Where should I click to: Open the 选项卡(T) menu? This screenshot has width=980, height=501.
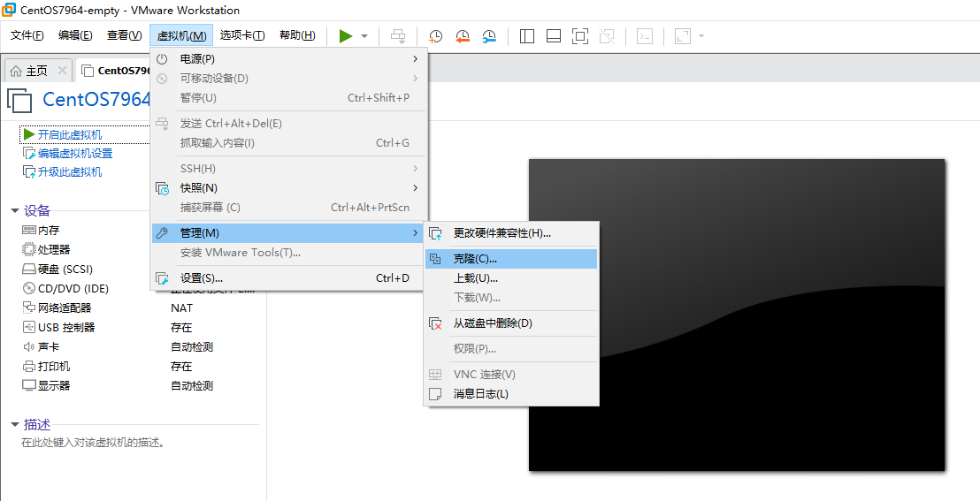(x=241, y=35)
